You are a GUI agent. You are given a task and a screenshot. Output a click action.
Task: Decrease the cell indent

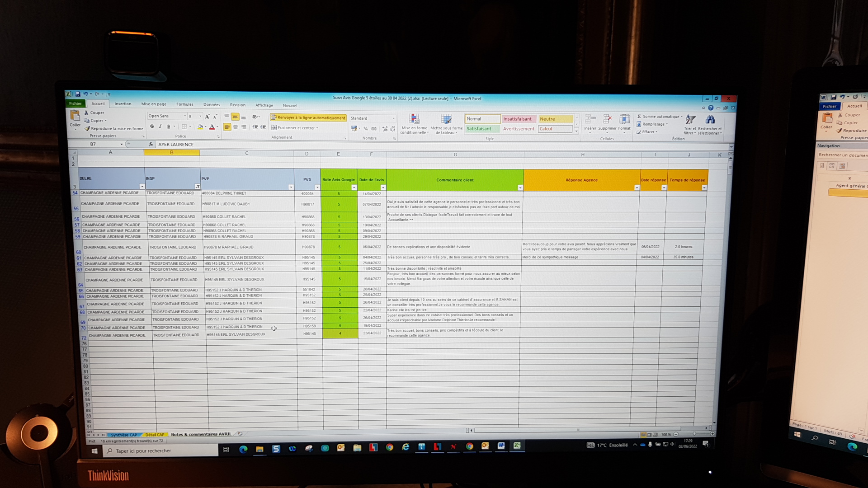coord(255,127)
